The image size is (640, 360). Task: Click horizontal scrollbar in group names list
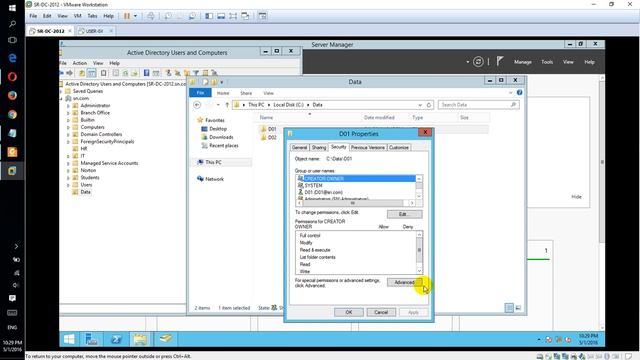[x=353, y=203]
